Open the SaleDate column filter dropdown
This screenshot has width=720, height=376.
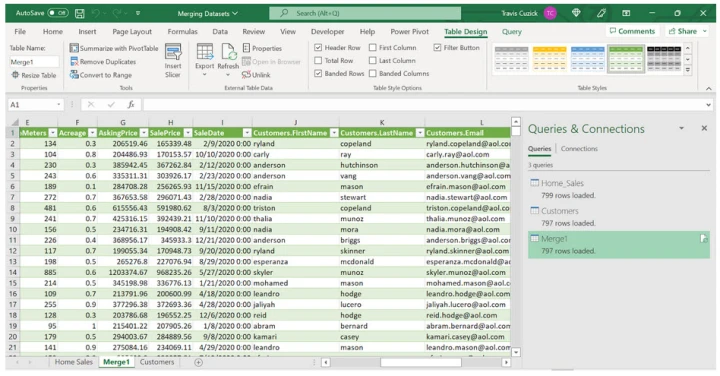(247, 133)
